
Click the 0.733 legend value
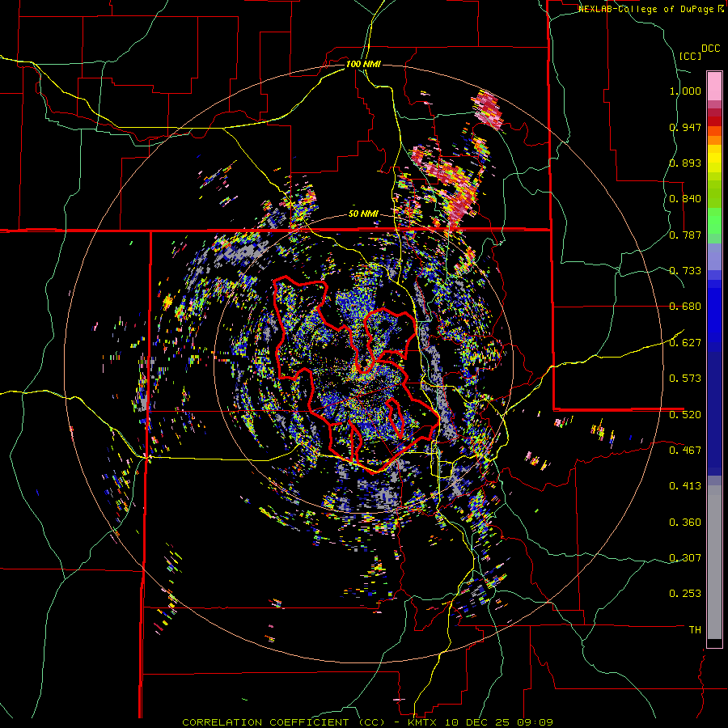685,271
